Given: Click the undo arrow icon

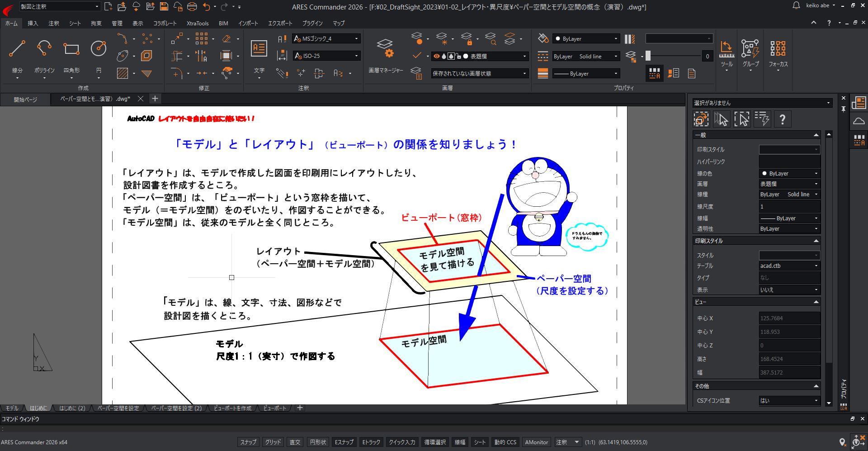Looking at the screenshot, I should pyautogui.click(x=207, y=6).
